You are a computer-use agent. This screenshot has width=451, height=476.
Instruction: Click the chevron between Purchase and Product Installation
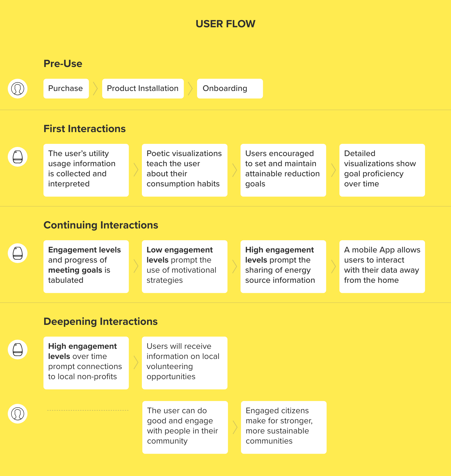pyautogui.click(x=95, y=89)
